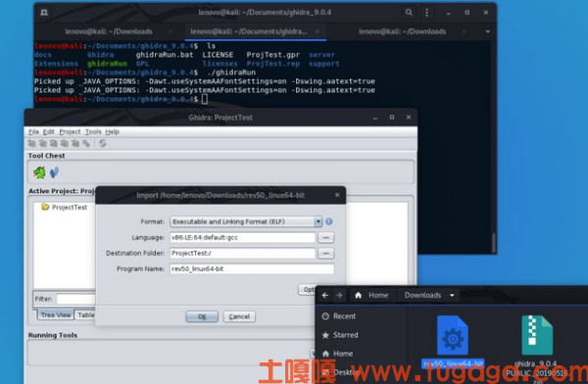This screenshot has width=588, height=384.
Task: Click the fifth Ghidra toolbar icon, undo checkout
Action: pos(75,143)
